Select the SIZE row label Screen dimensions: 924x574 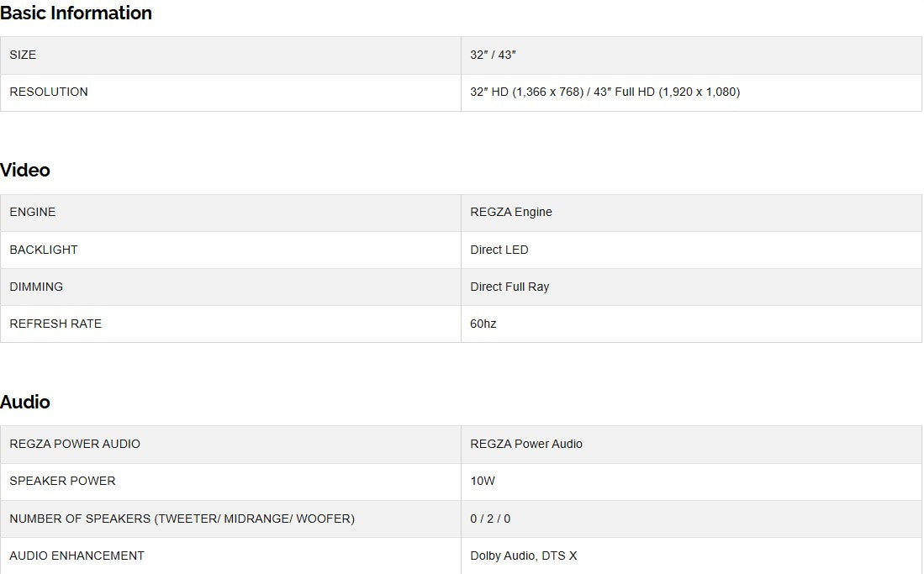click(x=23, y=55)
